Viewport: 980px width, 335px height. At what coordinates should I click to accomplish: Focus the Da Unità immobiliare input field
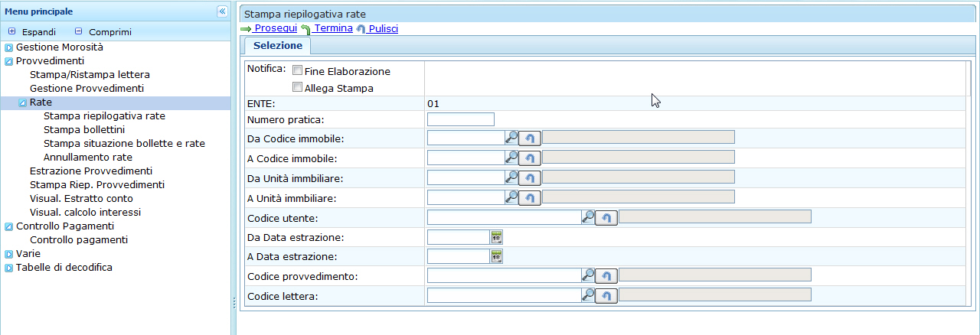(466, 177)
